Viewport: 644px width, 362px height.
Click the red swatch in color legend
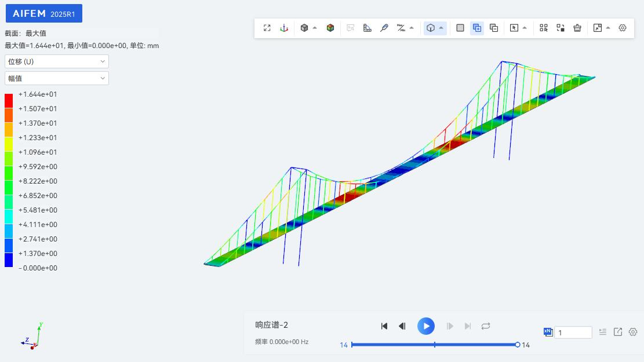(9, 101)
